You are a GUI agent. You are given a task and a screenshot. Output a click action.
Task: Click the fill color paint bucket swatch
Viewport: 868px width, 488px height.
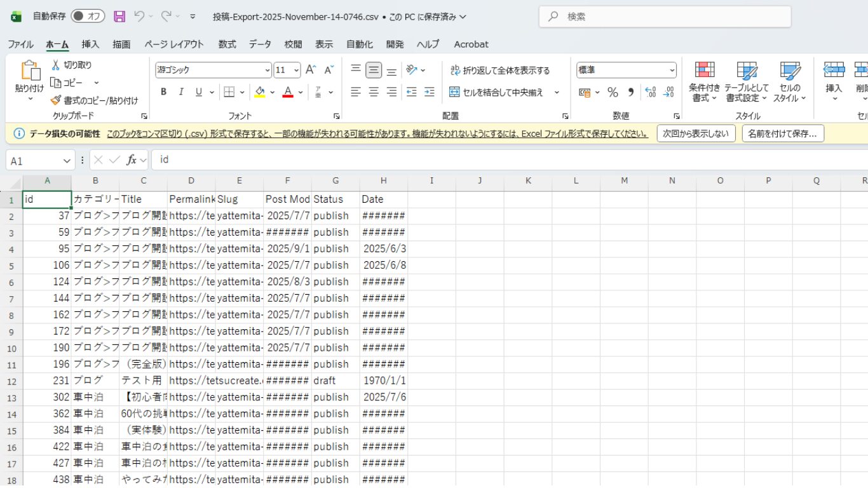(260, 92)
